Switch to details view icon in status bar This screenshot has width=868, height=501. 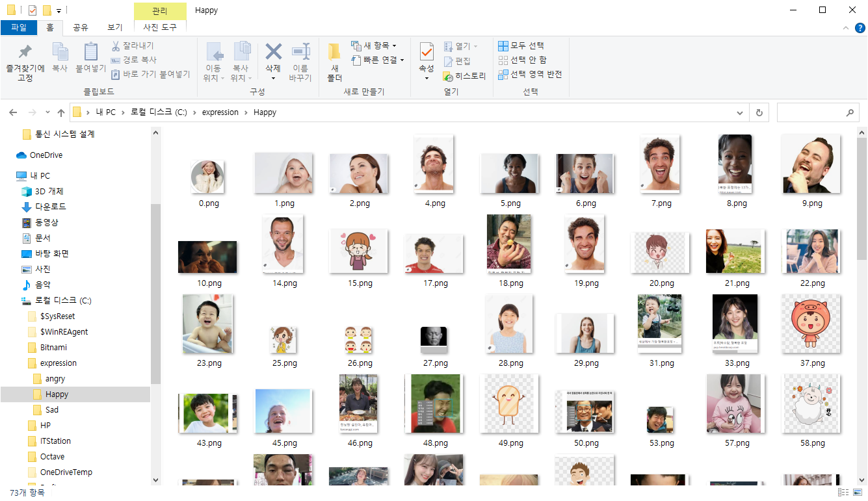pos(843,493)
